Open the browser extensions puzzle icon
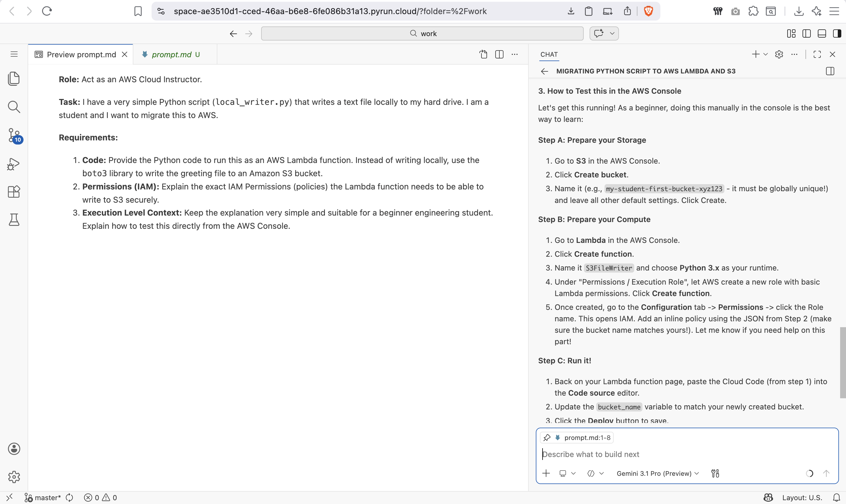Viewport: 846px width, 504px height. click(x=753, y=11)
